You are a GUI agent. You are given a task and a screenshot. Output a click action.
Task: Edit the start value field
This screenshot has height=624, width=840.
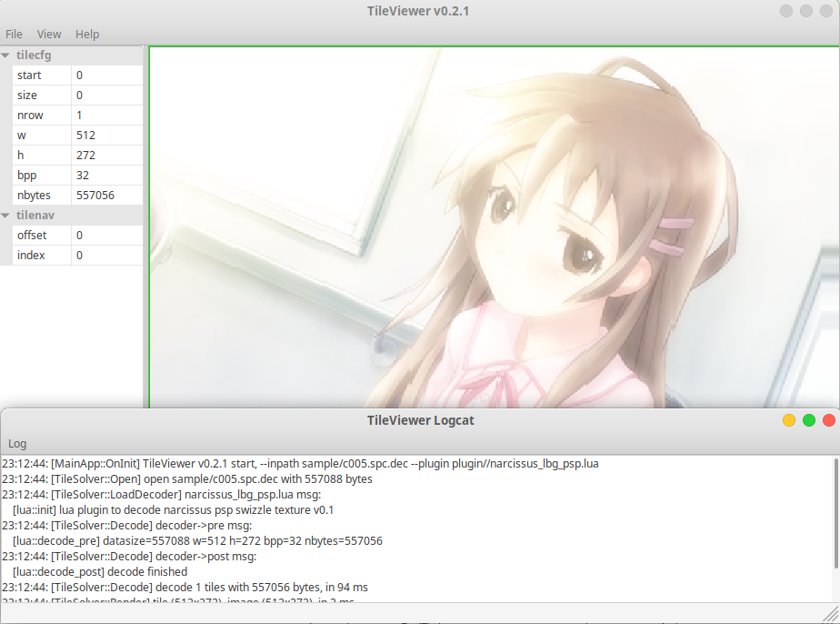[107, 75]
